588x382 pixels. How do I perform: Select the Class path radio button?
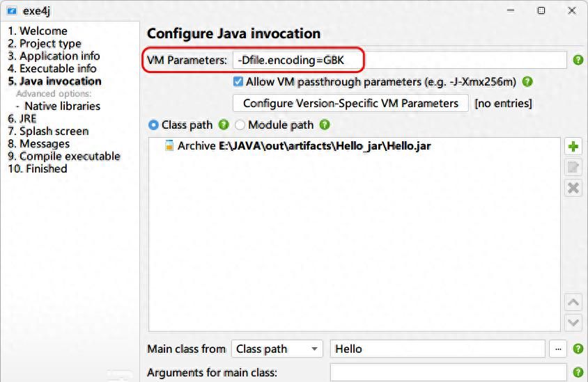pyautogui.click(x=154, y=125)
